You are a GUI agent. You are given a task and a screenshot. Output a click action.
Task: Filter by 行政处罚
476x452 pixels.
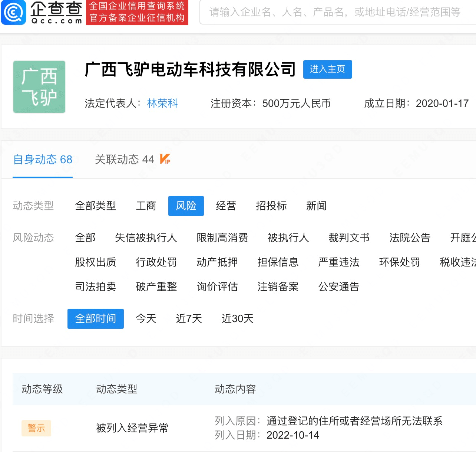156,262
